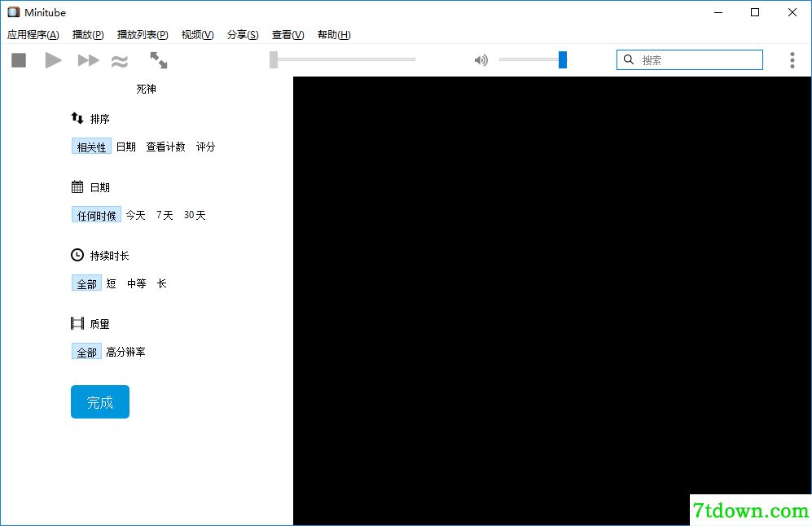Click the clock icon beside 持续时长
Image resolution: width=812 pixels, height=526 pixels.
77,255
